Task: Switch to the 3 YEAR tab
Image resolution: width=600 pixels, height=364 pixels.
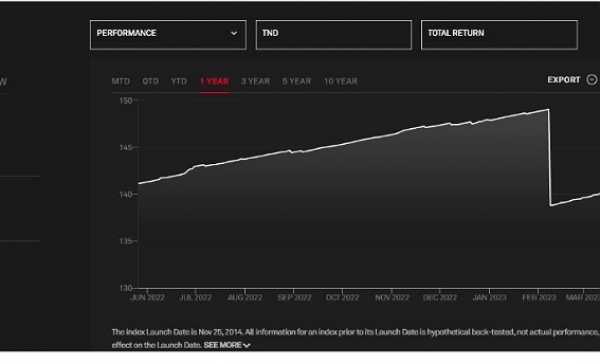Action: (255, 81)
